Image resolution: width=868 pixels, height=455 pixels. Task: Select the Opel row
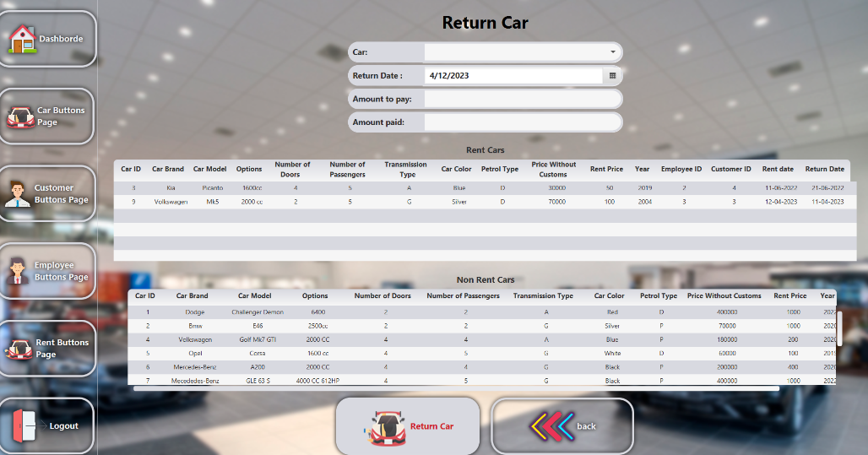coord(481,353)
